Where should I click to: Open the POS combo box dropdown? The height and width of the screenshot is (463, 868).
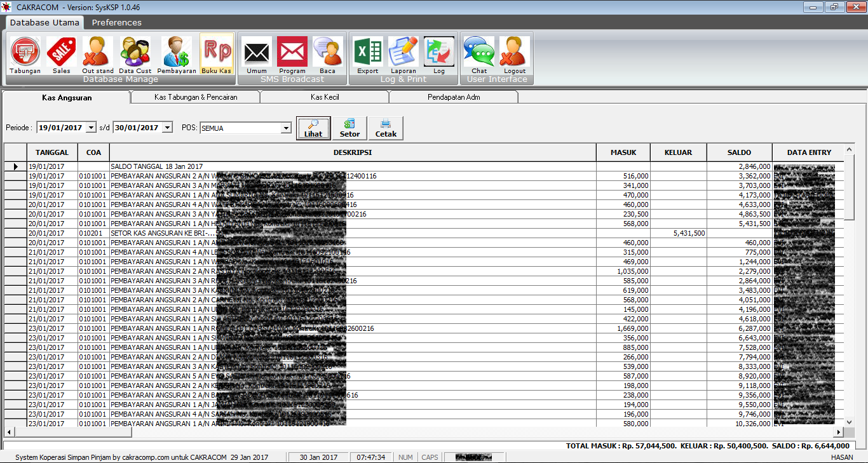(x=285, y=128)
